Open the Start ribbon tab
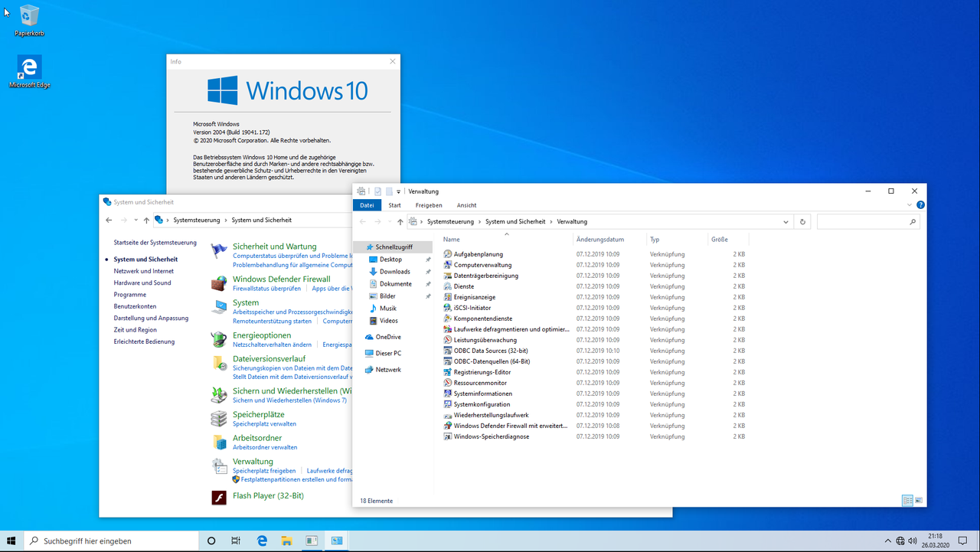The image size is (980, 552). [x=394, y=205]
